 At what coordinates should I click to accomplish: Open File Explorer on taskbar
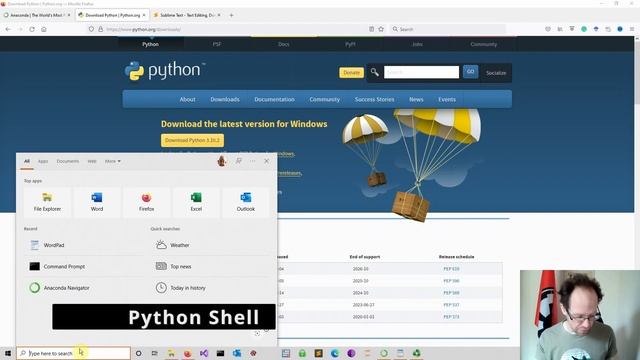[x=171, y=353]
